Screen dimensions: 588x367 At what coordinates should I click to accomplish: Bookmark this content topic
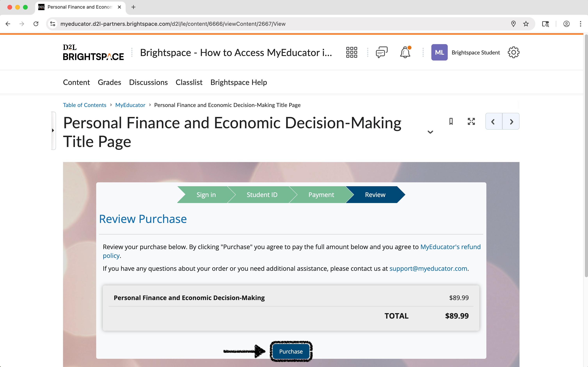click(x=451, y=121)
